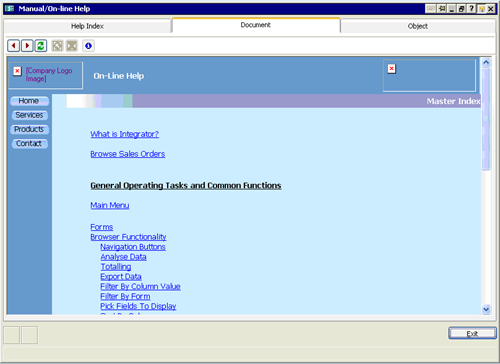The width and height of the screenshot is (500, 364).
Task: Open the Totalling link
Action: [x=116, y=267]
